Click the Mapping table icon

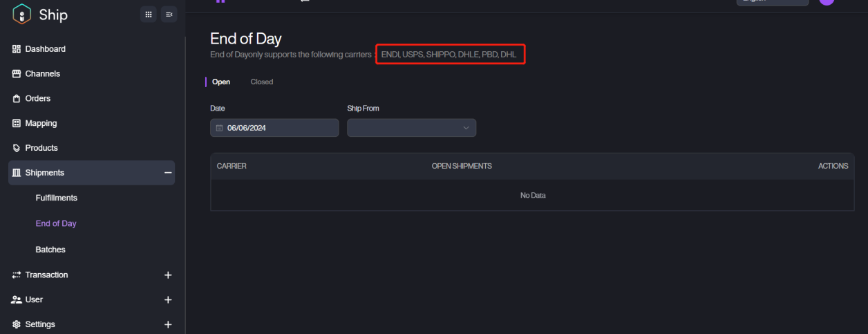(17, 124)
